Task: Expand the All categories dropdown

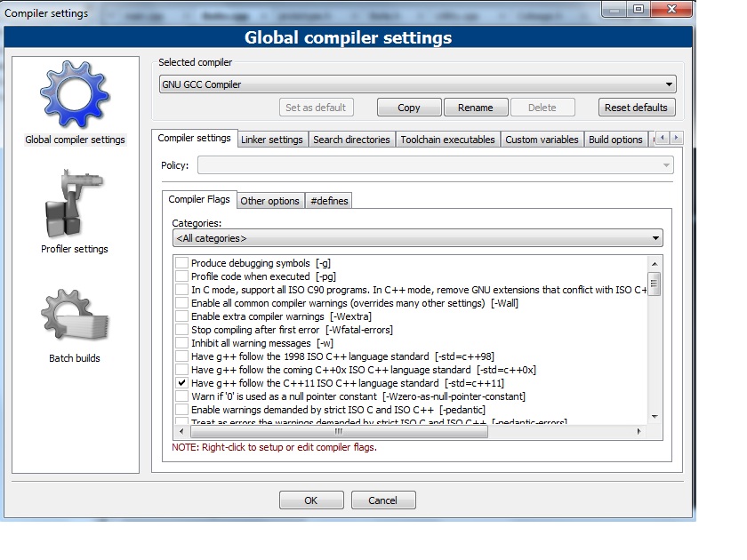Action: click(417, 238)
